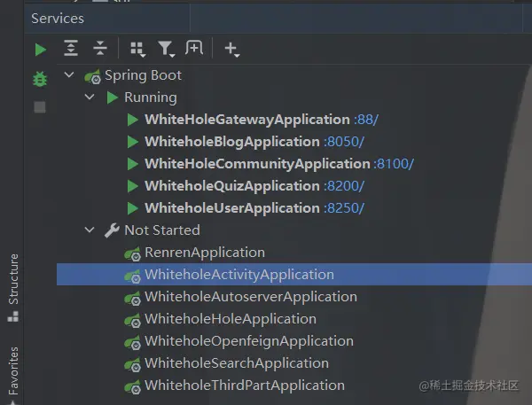Click Collapse All icon in Services toolbar
The height and width of the screenshot is (405, 532).
(100, 48)
